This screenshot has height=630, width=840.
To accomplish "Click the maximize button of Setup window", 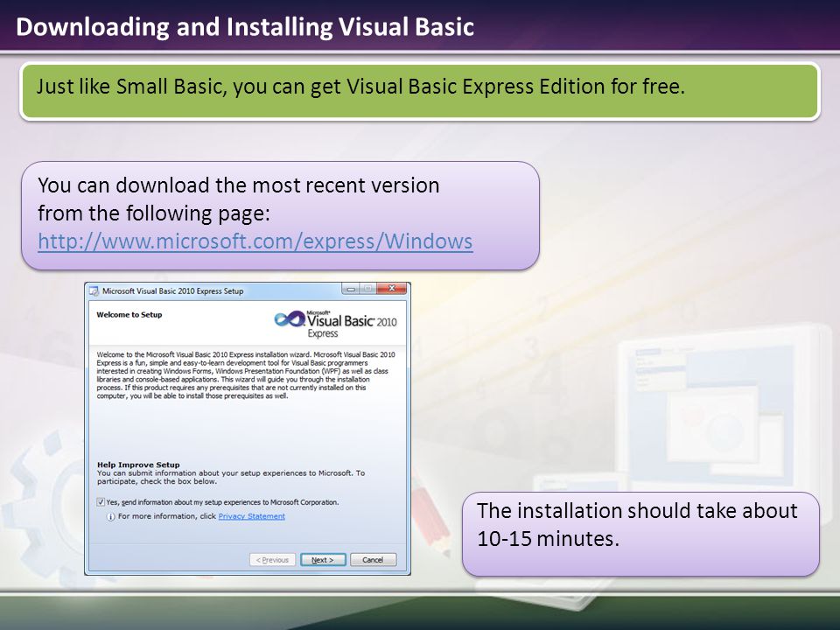I will pyautogui.click(x=368, y=289).
